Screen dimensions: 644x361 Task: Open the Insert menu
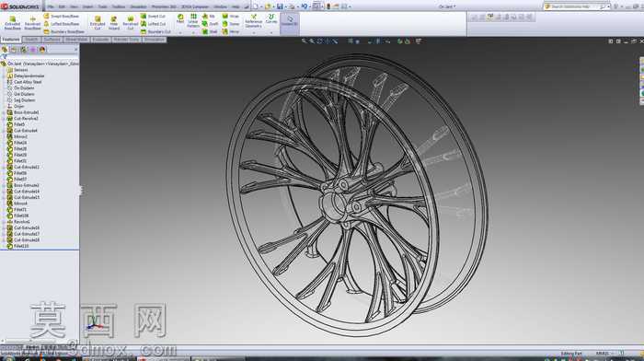point(87,6)
